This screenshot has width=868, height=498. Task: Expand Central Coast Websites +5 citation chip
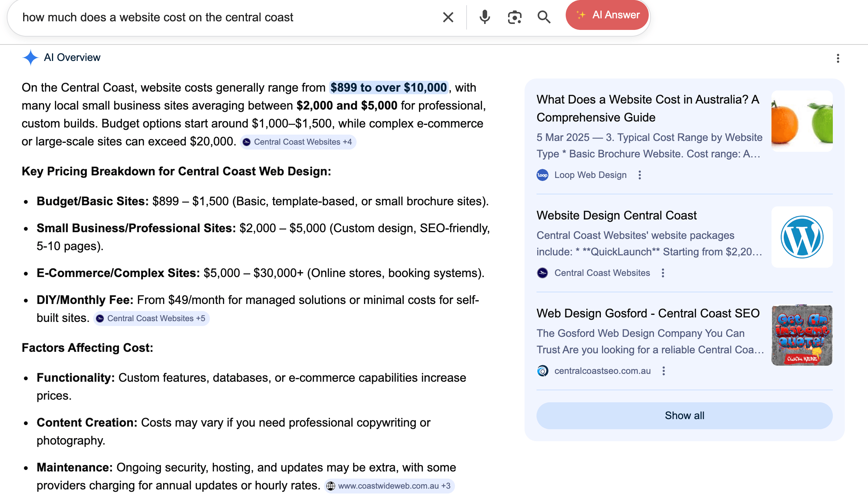click(151, 319)
